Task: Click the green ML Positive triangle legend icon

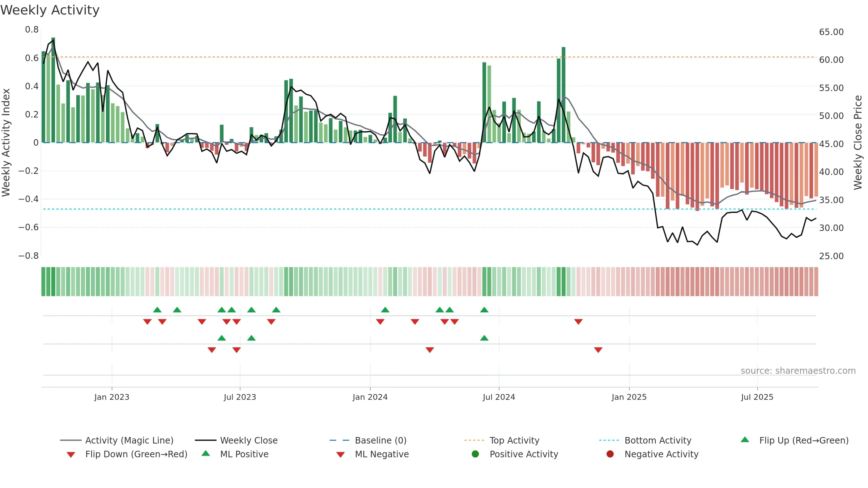Action: (x=206, y=453)
